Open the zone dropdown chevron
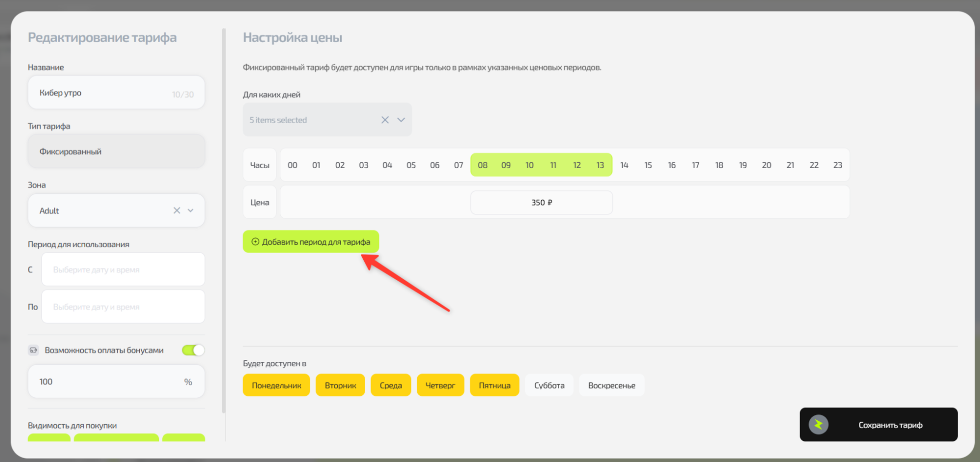 click(191, 210)
